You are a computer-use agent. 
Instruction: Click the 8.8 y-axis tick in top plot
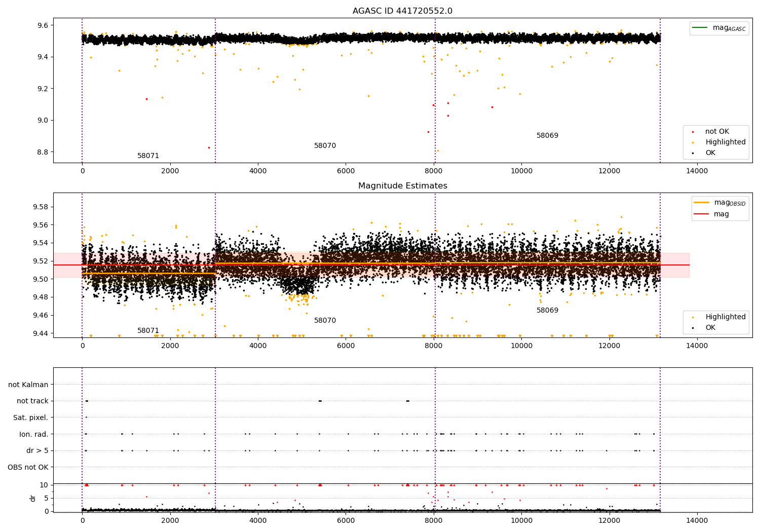[43, 152]
